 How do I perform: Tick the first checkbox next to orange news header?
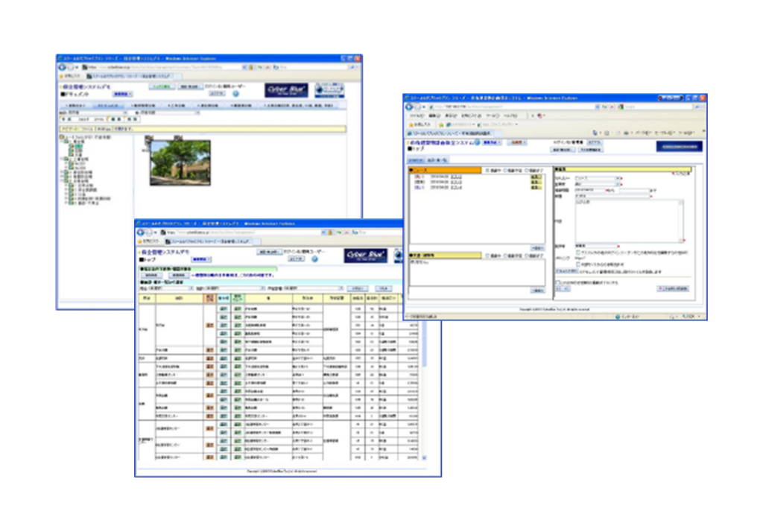tap(487, 171)
